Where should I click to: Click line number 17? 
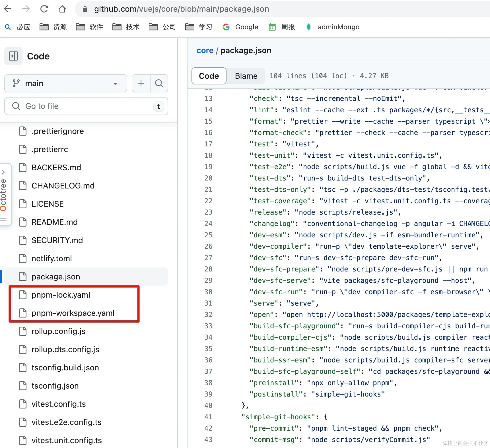click(208, 144)
